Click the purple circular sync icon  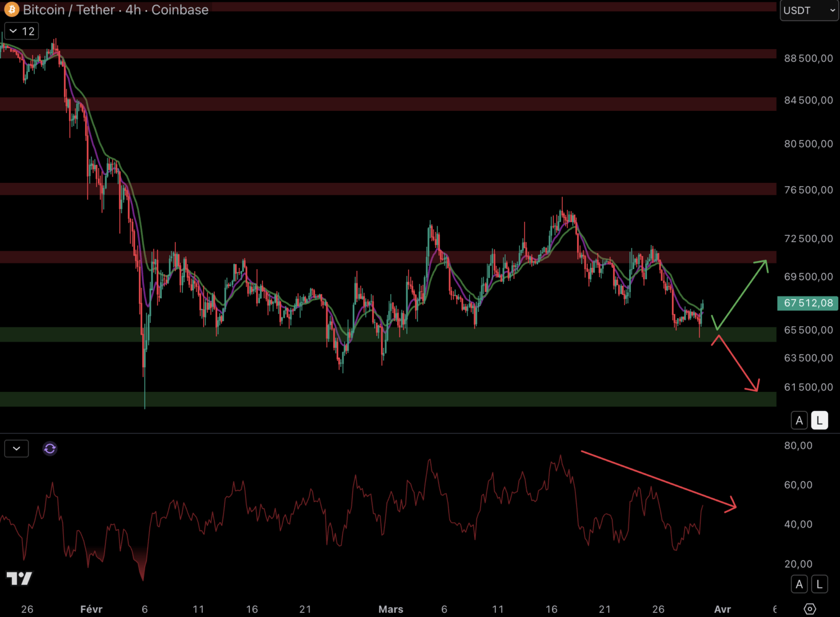[50, 448]
